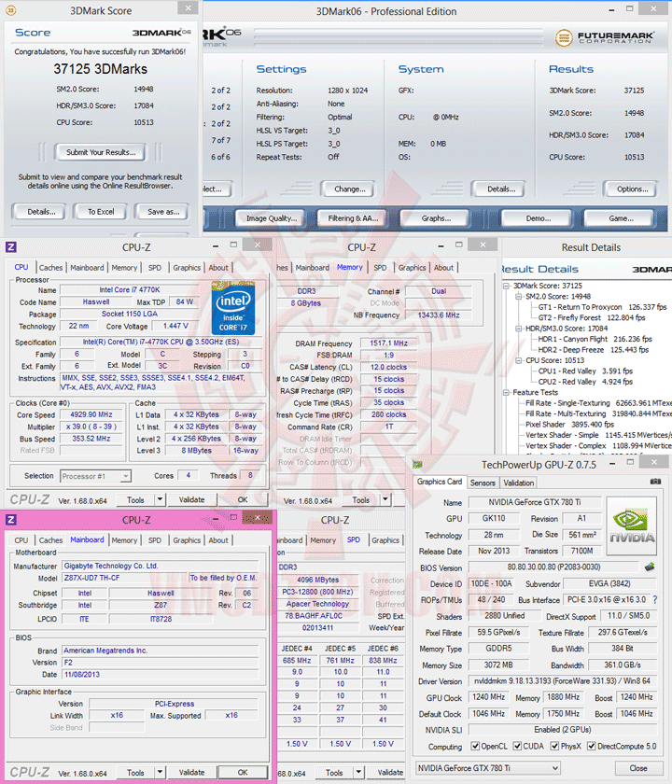Collapse the 3DMark Score: 37125 tree node

point(506,286)
